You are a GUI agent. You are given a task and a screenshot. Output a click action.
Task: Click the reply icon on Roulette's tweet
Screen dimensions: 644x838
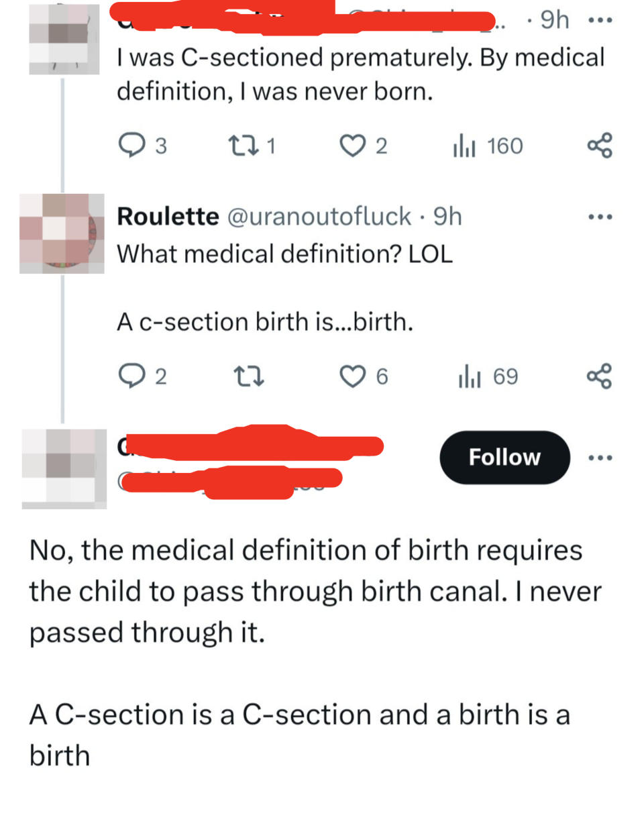point(133,376)
